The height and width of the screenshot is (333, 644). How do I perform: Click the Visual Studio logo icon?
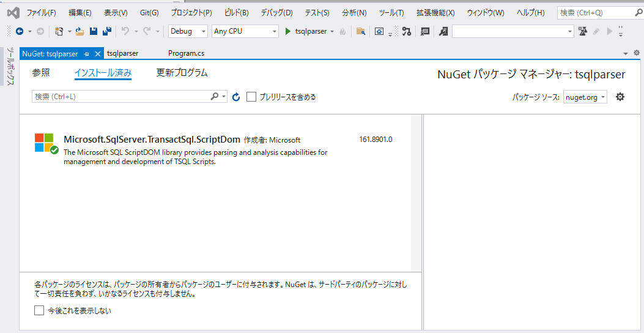[13, 13]
